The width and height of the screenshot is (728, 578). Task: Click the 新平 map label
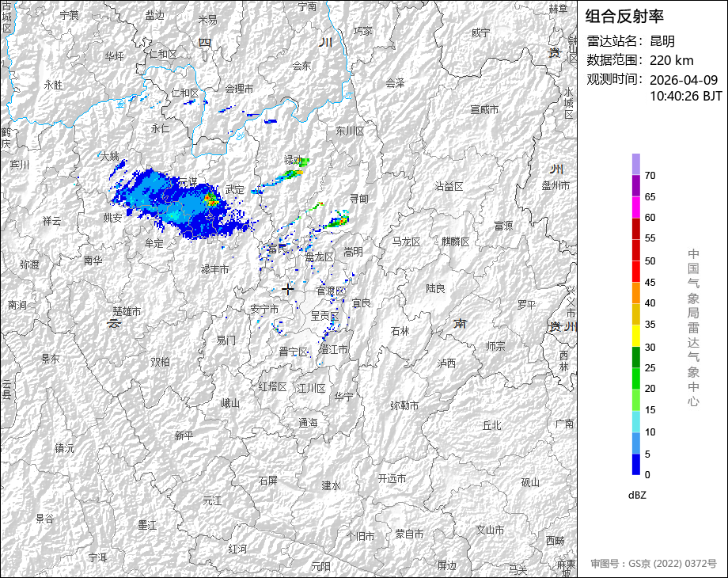pyautogui.click(x=184, y=435)
